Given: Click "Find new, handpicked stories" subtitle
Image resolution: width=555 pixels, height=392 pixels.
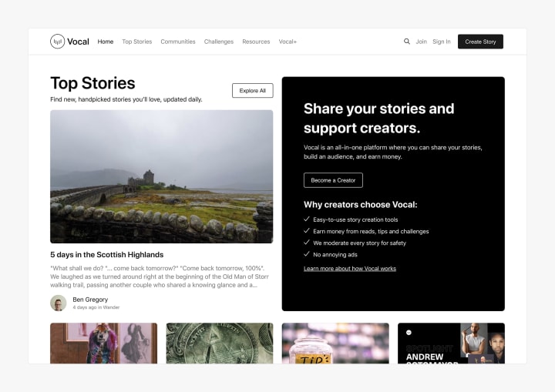Looking at the screenshot, I should [x=126, y=99].
